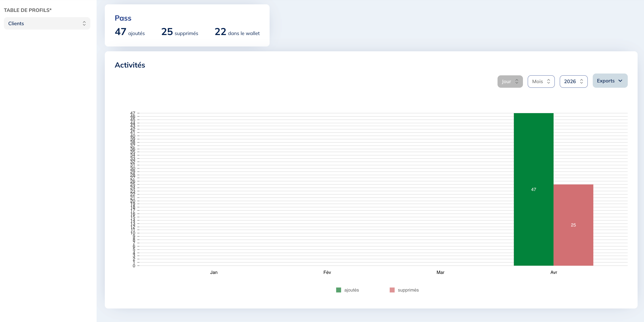Open the Clients profile table dropdown

tap(47, 23)
